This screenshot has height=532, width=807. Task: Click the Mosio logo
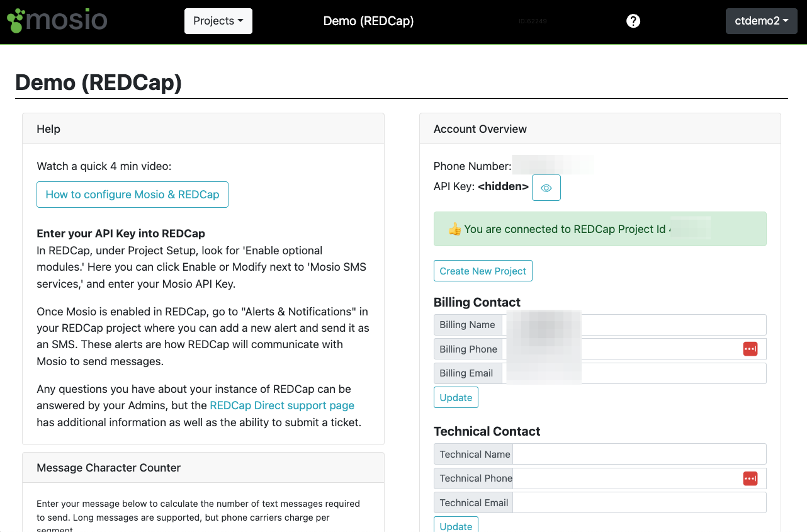(57, 21)
